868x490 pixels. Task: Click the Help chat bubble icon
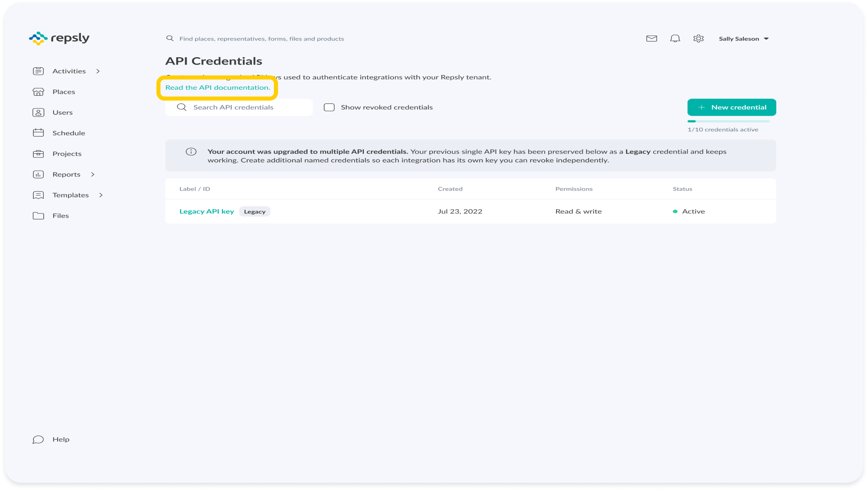pos(38,440)
